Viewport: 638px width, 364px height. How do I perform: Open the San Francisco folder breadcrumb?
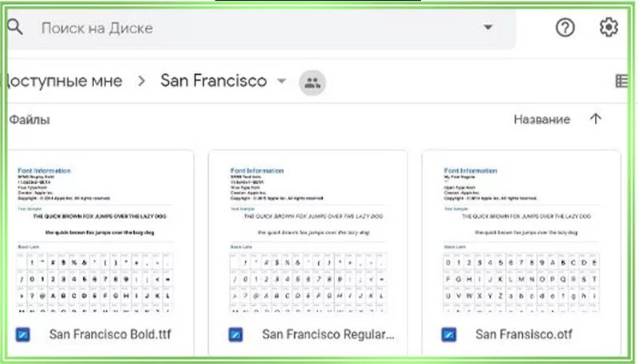click(x=214, y=80)
